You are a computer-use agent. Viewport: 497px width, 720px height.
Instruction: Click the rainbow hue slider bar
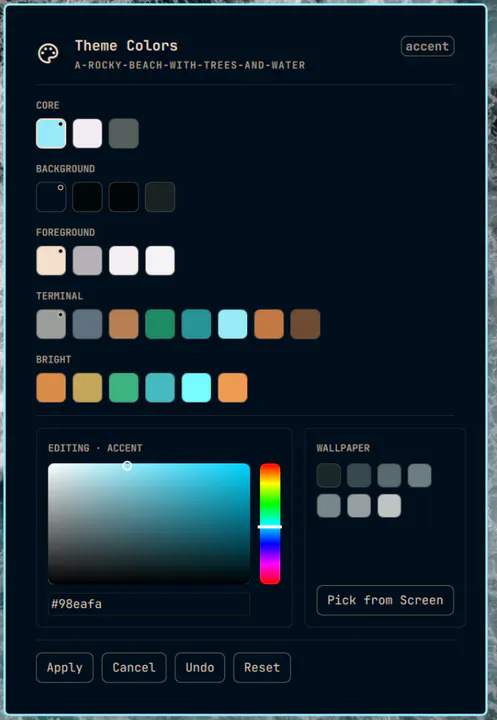pyautogui.click(x=270, y=524)
